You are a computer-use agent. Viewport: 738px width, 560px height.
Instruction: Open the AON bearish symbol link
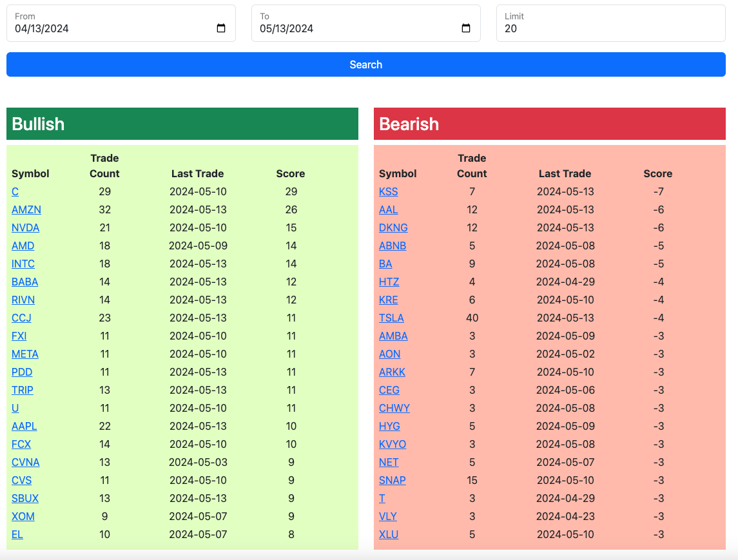pos(390,354)
